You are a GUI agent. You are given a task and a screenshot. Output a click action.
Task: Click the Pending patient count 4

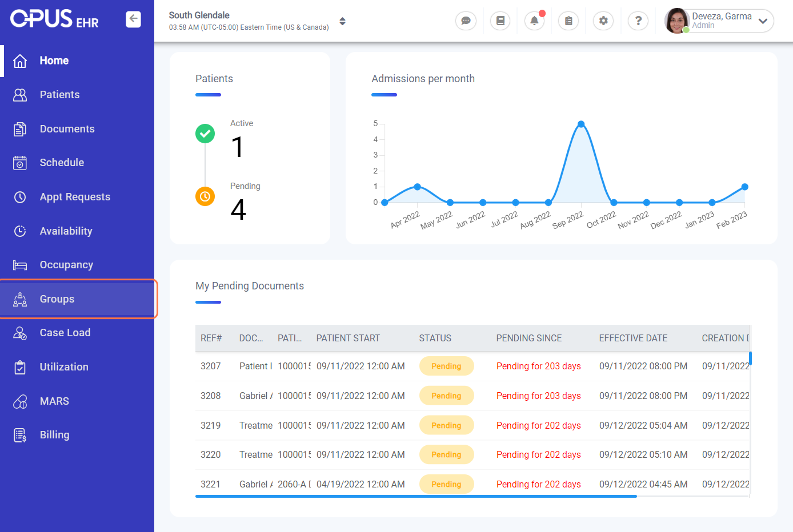tap(238, 209)
